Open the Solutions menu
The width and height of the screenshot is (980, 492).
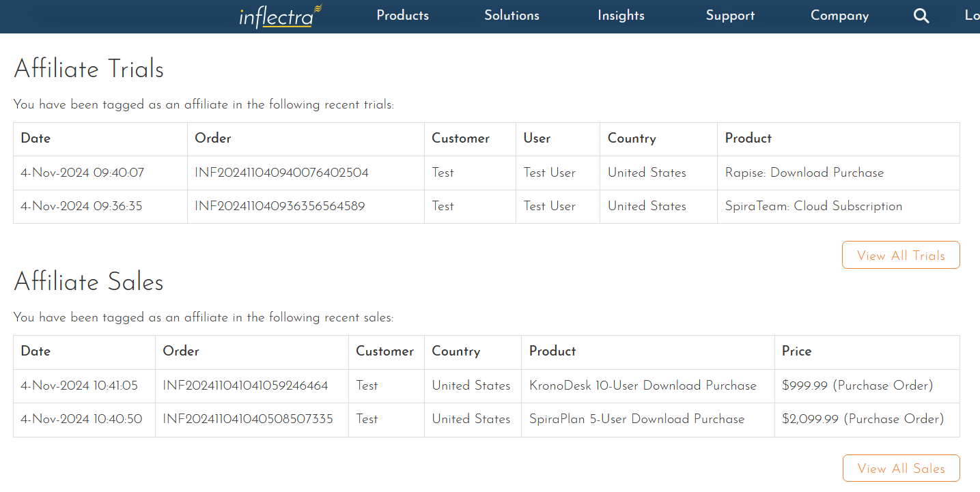512,16
